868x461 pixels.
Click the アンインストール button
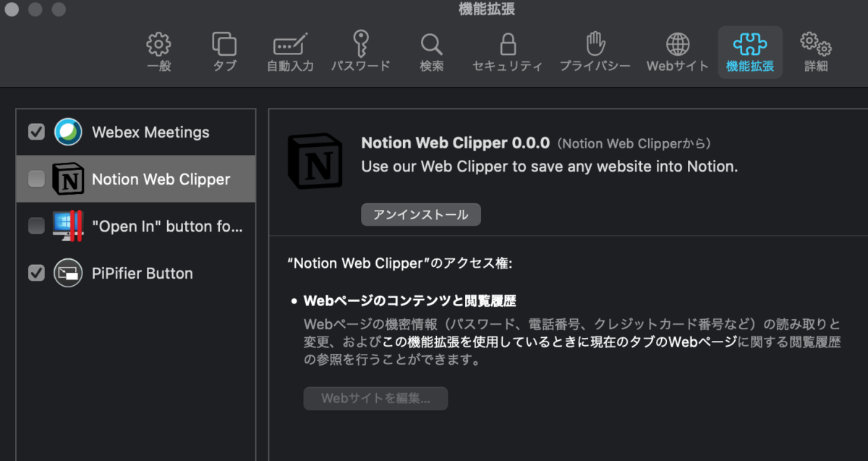pyautogui.click(x=421, y=215)
